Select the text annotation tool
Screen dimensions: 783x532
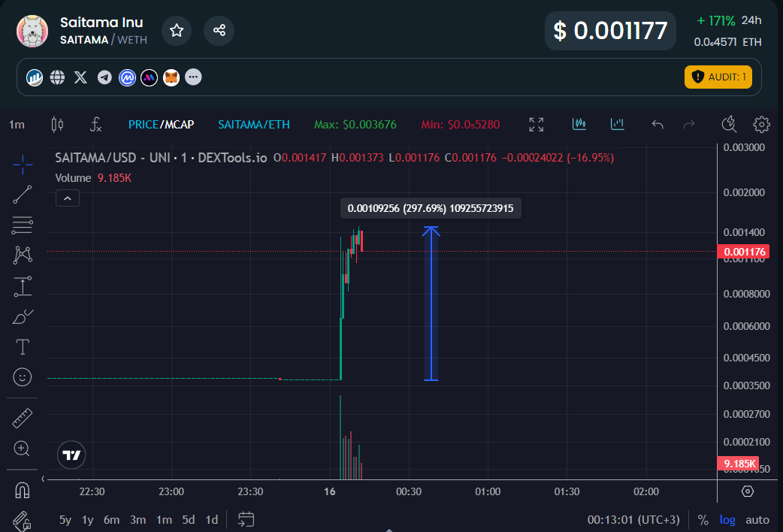pos(23,346)
